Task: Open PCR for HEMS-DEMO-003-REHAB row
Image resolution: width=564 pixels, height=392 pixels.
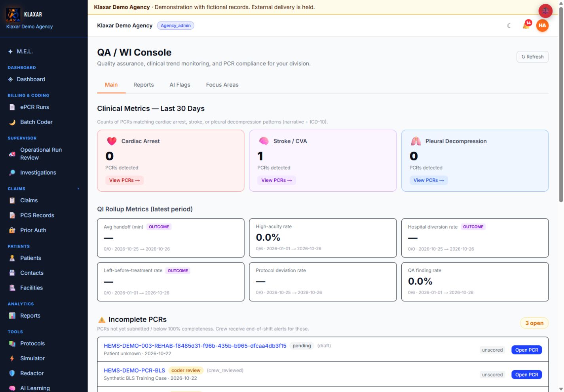Action: pyautogui.click(x=527, y=350)
